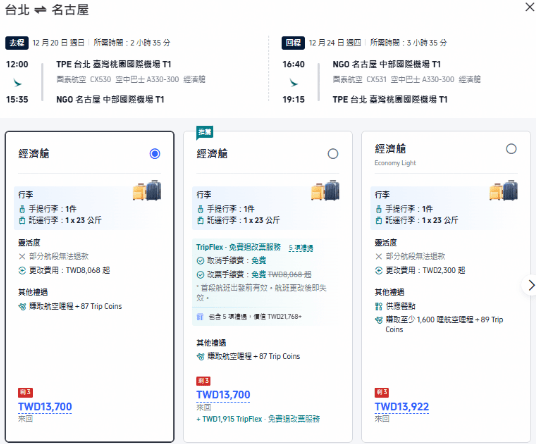Open the TWD13,700 price on TripFlex card
Image resolution: width=536 pixels, height=444 pixels.
[223, 395]
